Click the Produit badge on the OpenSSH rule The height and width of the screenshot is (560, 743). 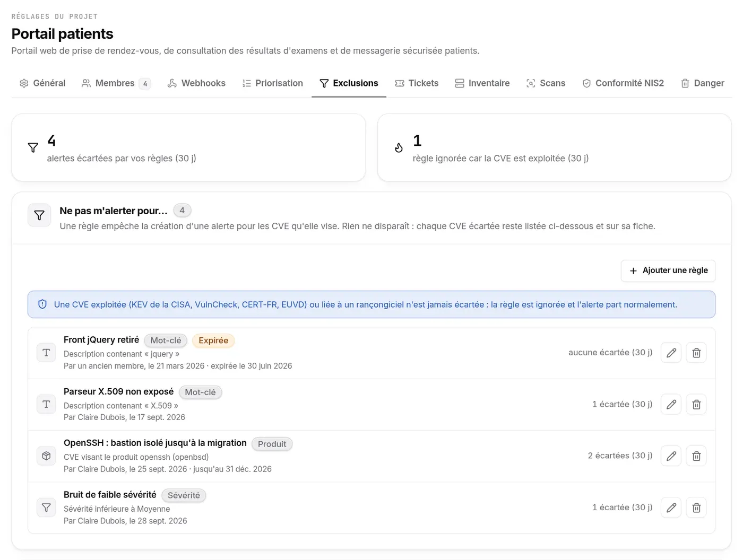(x=272, y=444)
